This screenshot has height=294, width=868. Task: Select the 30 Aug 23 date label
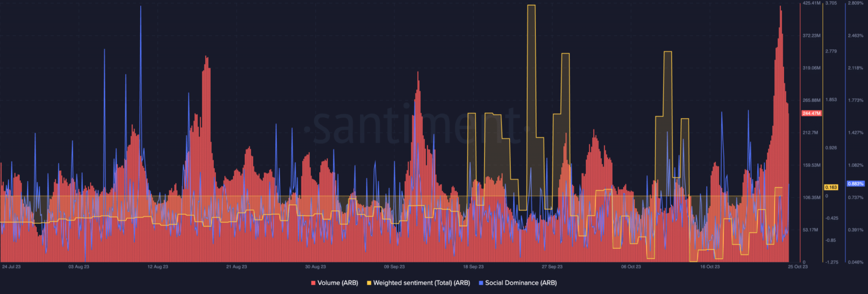point(315,266)
